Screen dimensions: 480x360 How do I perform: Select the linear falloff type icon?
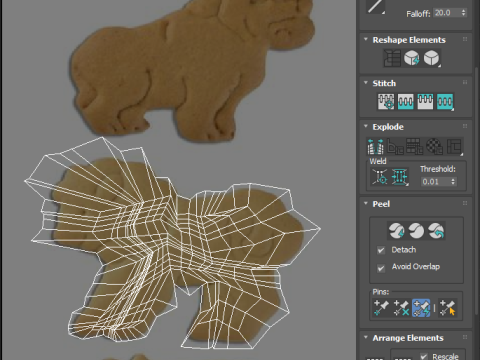[x=375, y=7]
